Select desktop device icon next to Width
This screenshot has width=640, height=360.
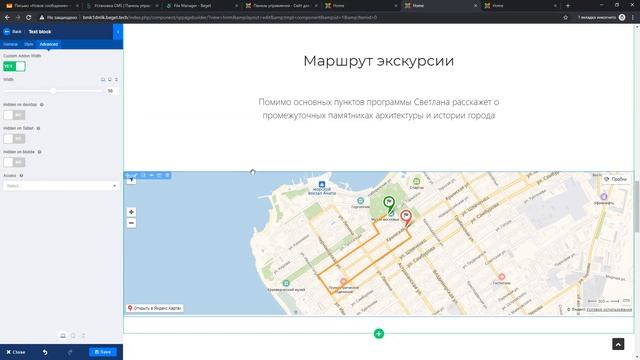[x=103, y=80]
